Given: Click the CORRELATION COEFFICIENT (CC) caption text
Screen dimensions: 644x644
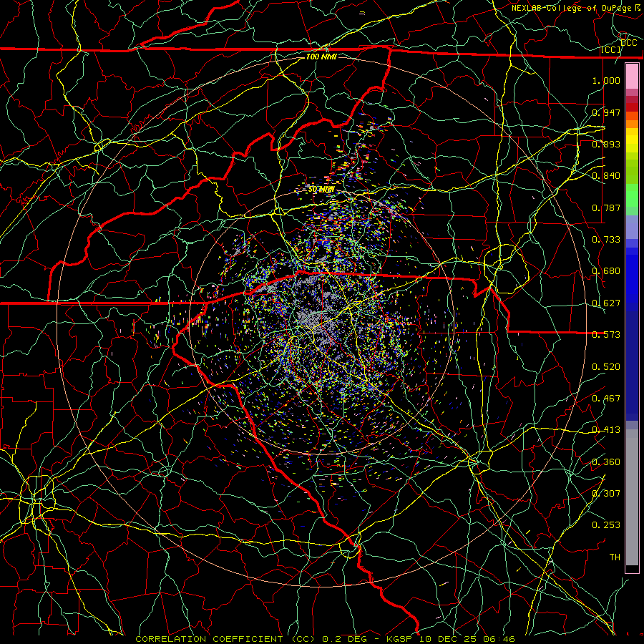Looking at the screenshot, I should (x=225, y=639).
